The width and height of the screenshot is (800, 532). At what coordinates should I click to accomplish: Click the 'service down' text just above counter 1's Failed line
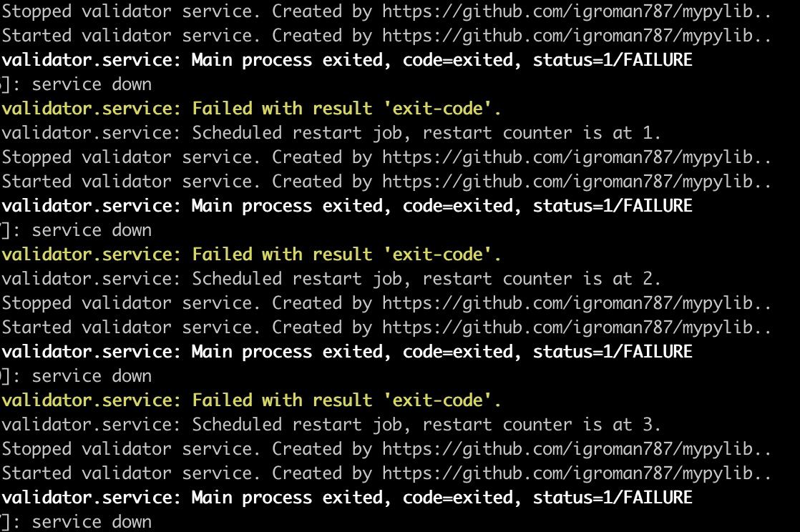[92, 84]
